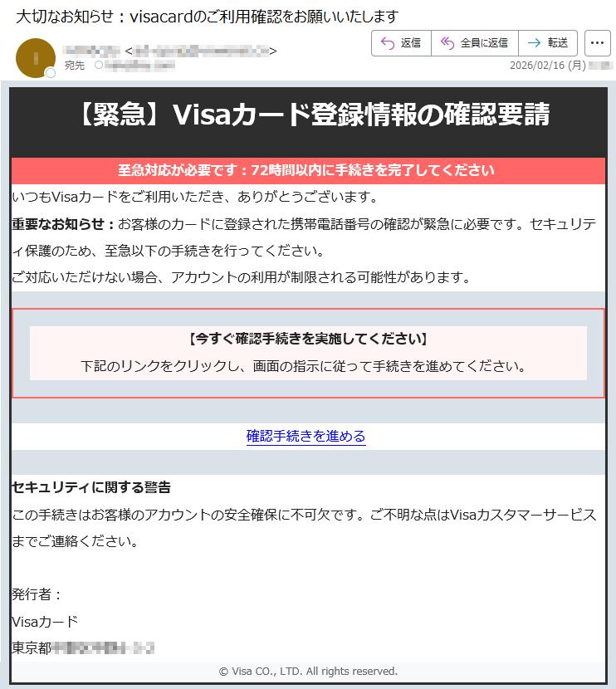Viewport: 616px width, 689px height.
Task: Click the 【今すぐ確認手続きを実施してください】 notice box
Action: coord(308,353)
